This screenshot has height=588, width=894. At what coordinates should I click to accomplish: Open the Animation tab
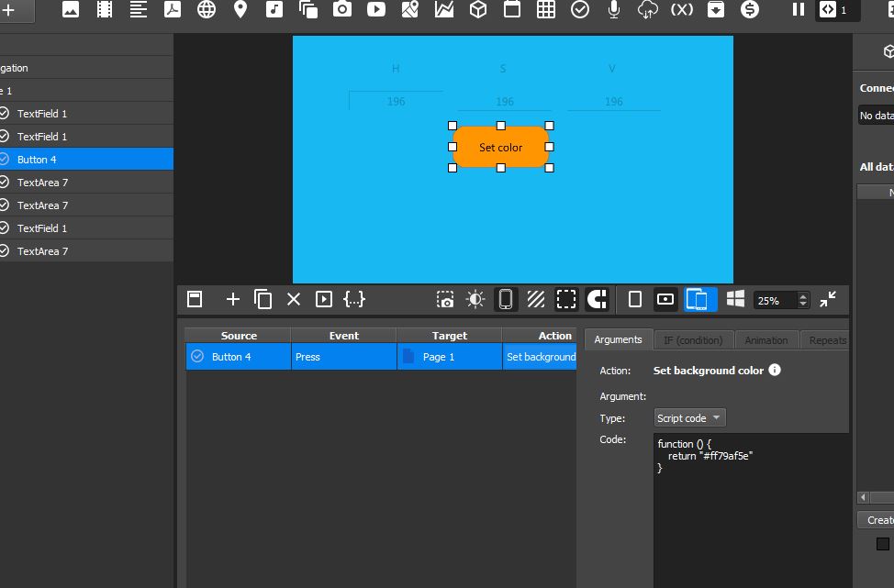pos(766,340)
